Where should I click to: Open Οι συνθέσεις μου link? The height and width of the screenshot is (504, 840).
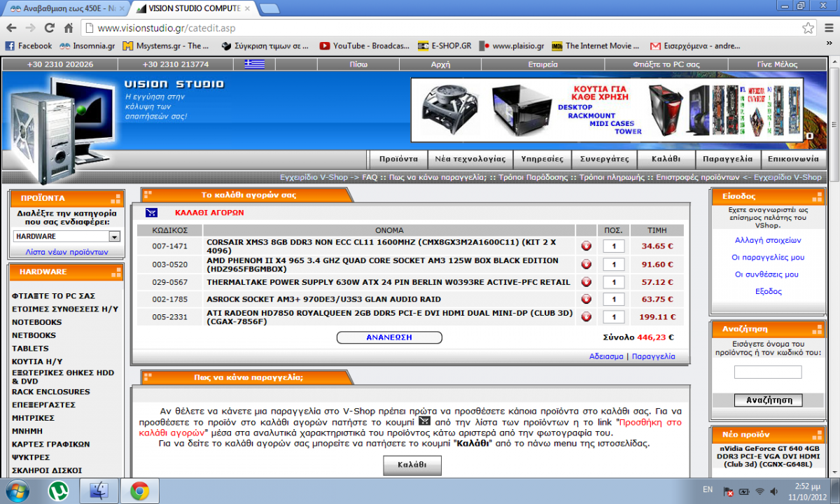coord(768,274)
